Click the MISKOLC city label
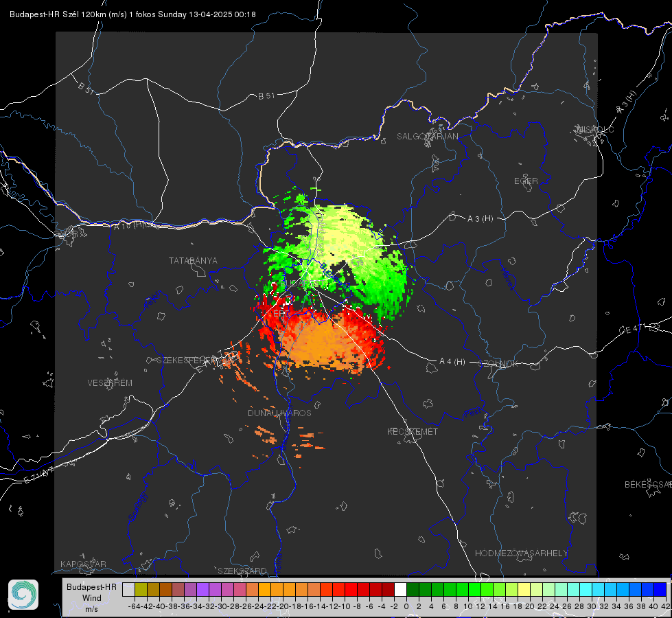672x618 pixels. 595,129
